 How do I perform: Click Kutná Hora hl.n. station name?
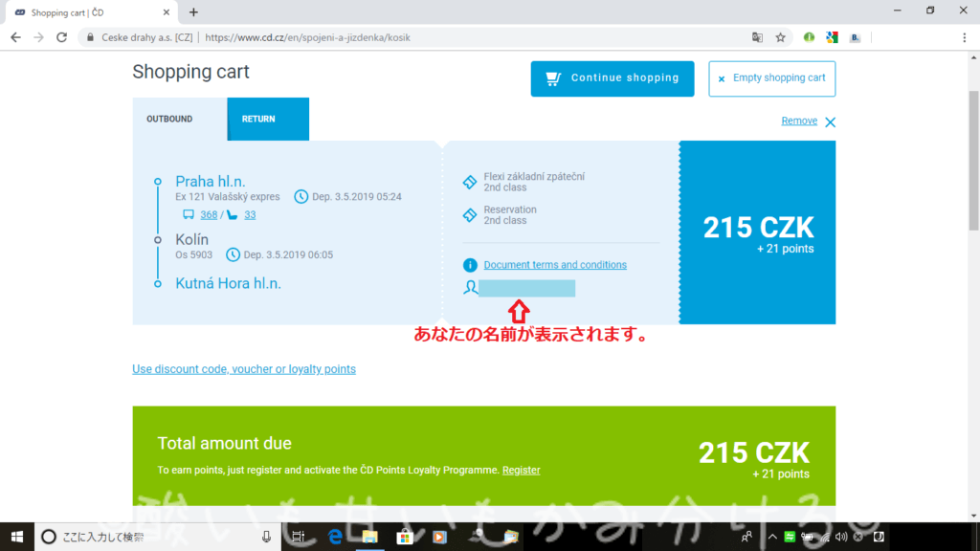(228, 283)
